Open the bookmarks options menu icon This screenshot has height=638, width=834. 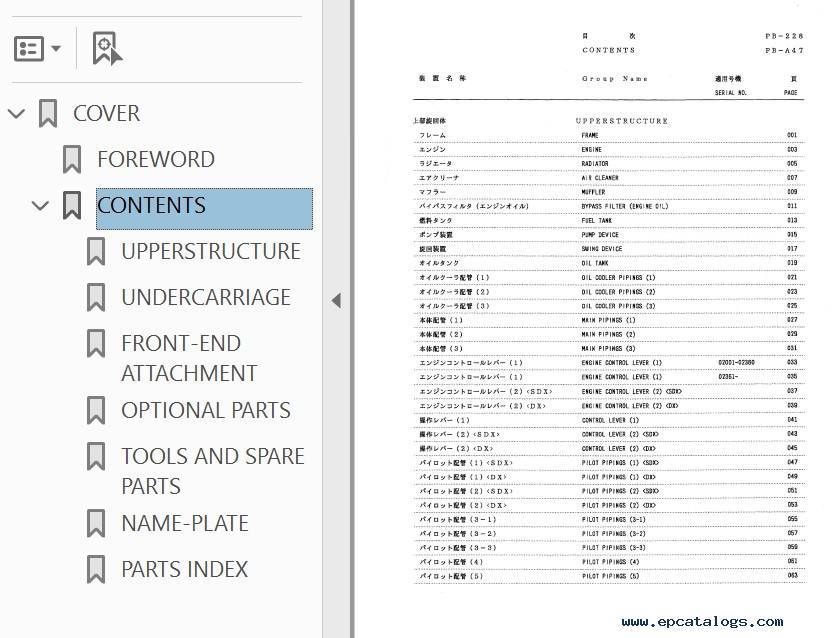29,49
